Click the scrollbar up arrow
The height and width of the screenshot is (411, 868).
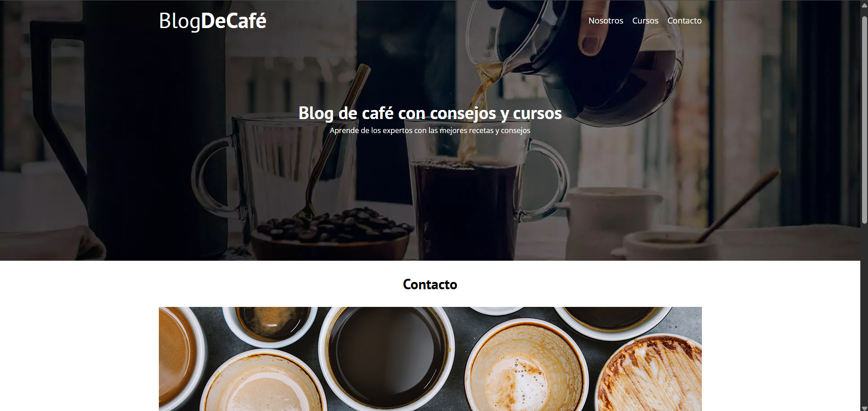tap(864, 5)
